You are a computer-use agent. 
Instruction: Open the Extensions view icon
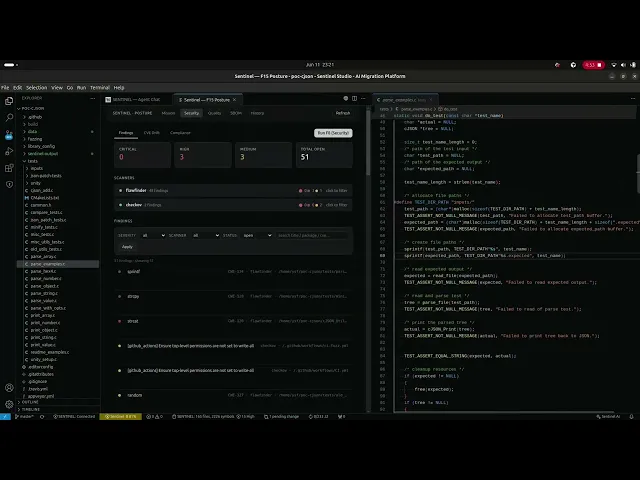[9, 168]
